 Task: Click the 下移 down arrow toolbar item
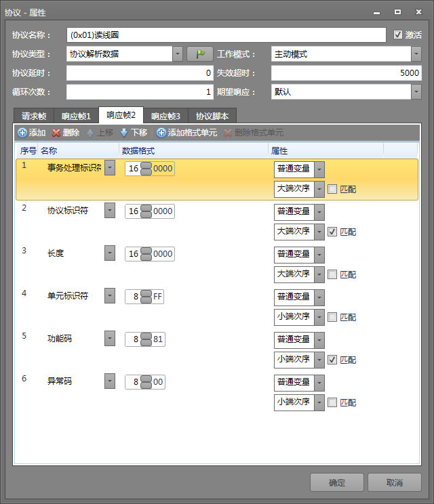pos(134,133)
